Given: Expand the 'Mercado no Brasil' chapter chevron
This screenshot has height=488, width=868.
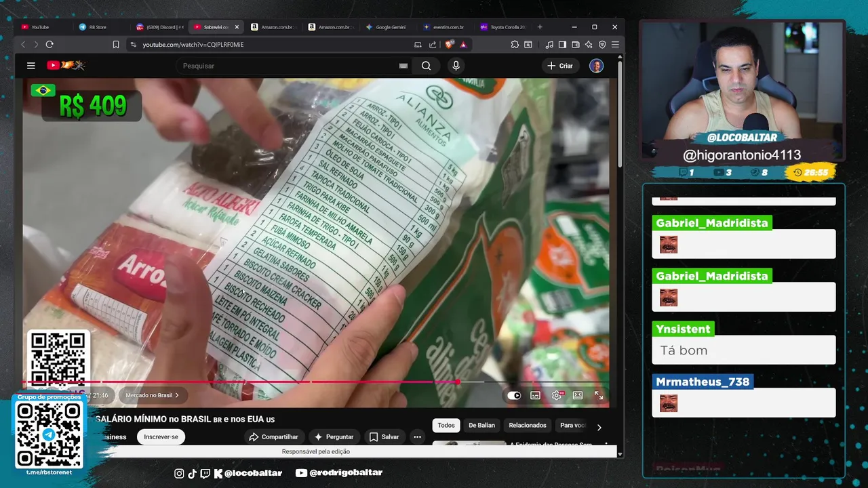Looking at the screenshot, I should click(x=177, y=395).
